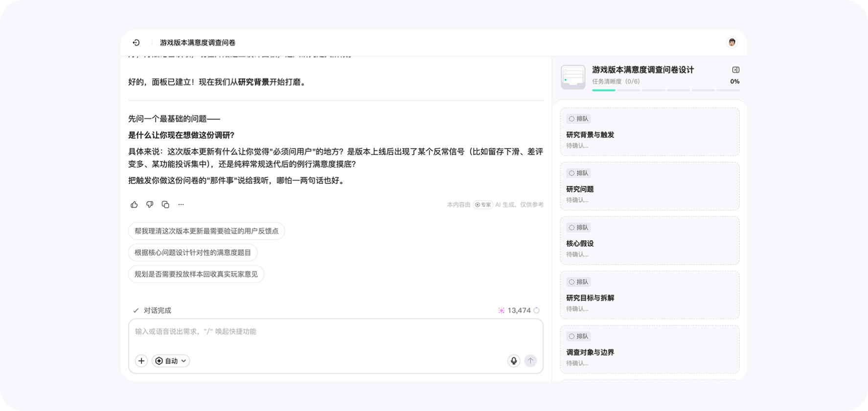Copy the AI reply

click(x=165, y=205)
